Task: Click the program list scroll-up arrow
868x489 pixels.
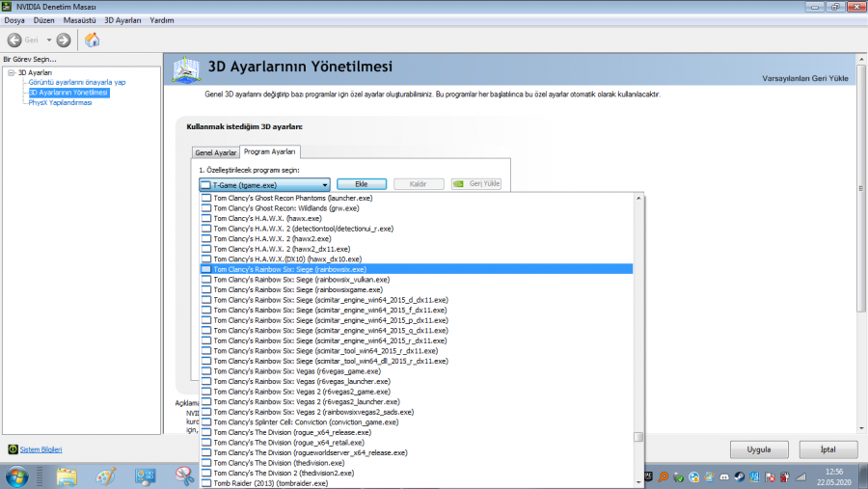Action: (x=638, y=198)
